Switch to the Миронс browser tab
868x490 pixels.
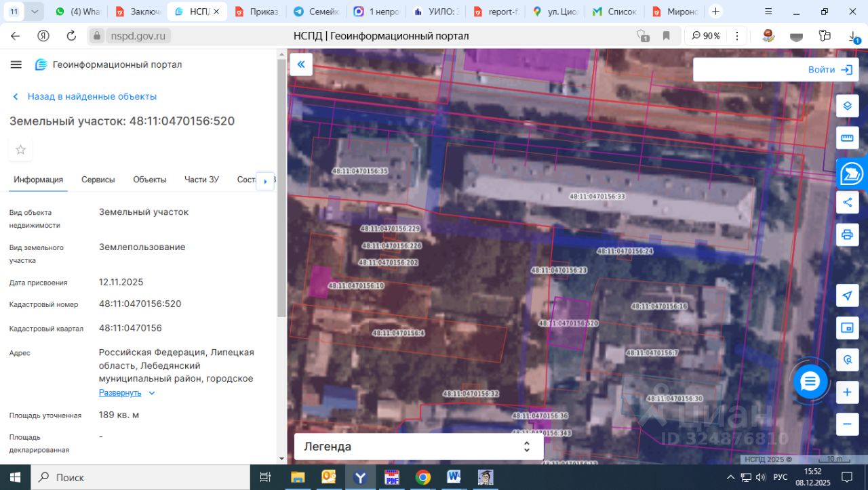coord(675,12)
